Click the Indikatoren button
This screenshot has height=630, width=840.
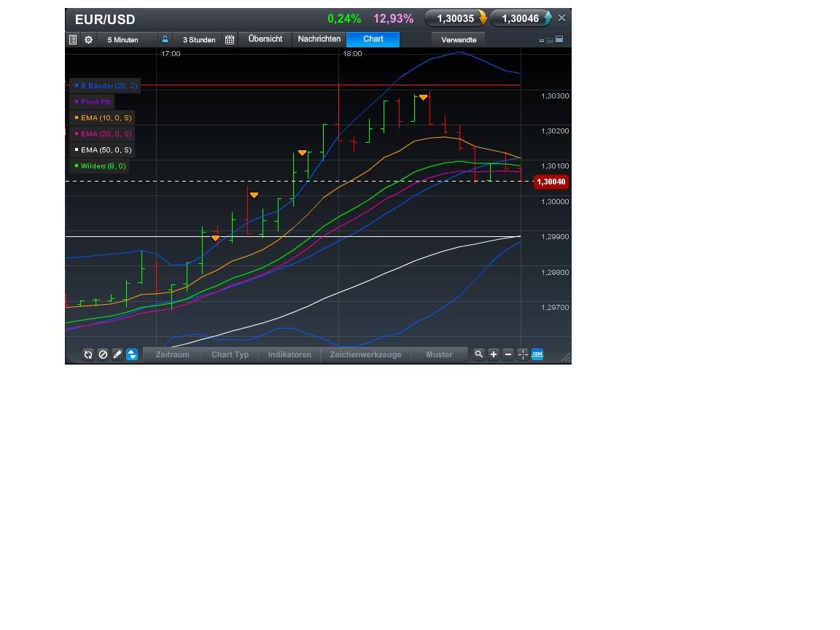289,354
